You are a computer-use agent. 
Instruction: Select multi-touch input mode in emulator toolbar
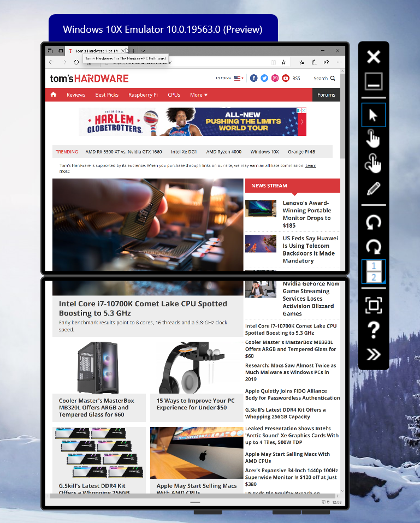coord(373,163)
